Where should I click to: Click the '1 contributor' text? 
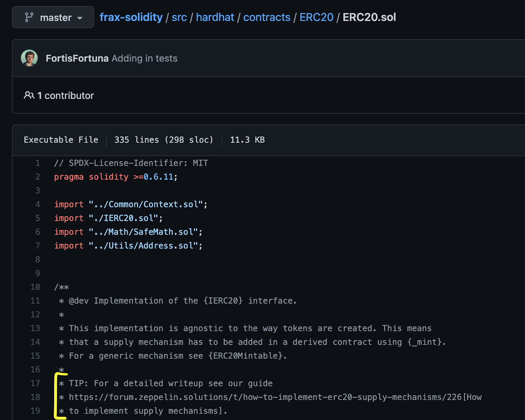66,95
